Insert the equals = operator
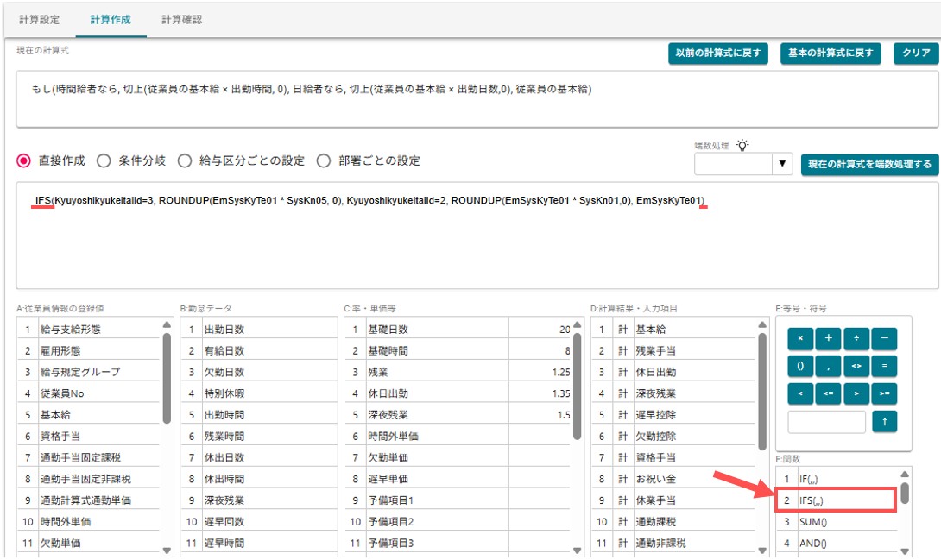This screenshot has height=560, width=941. (885, 366)
